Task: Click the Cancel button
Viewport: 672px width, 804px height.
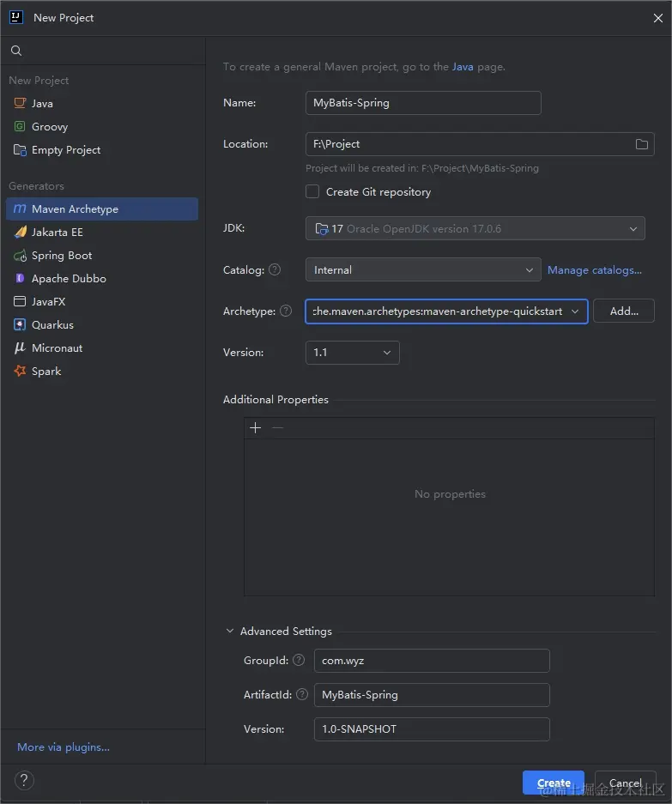Action: [x=626, y=783]
